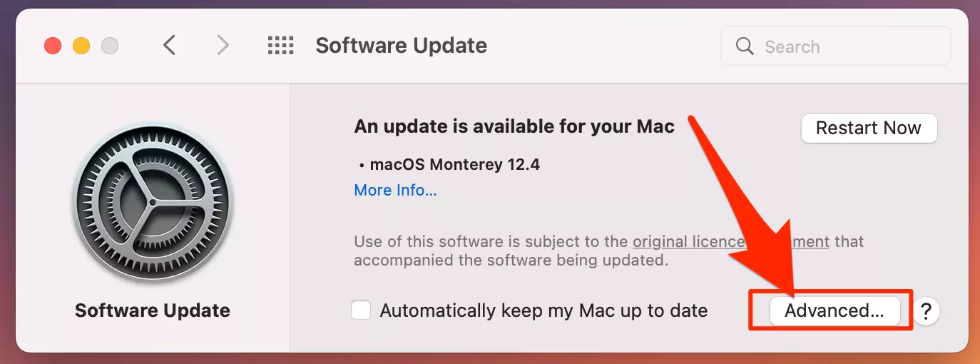Go forward with the right chevron
980x364 pixels.
point(223,46)
